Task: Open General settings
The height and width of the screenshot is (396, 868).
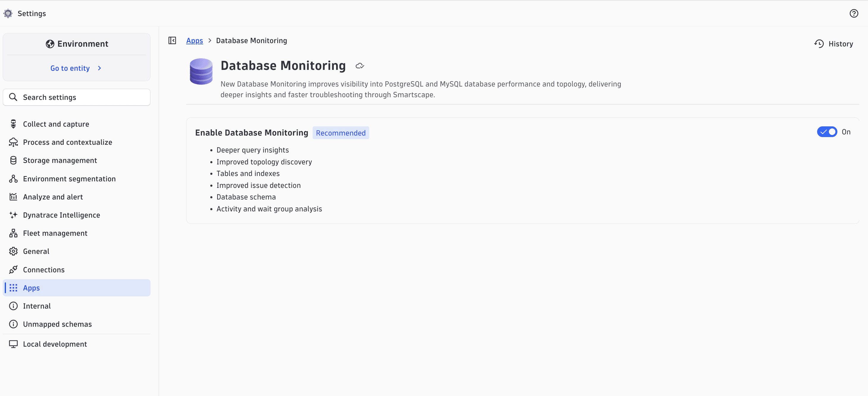Action: [76, 252]
